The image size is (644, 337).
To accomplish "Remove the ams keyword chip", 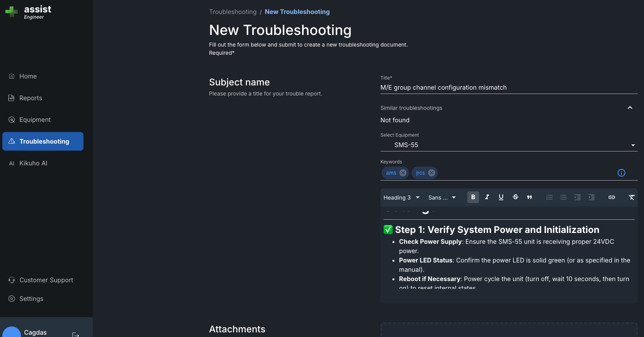I will coord(403,173).
